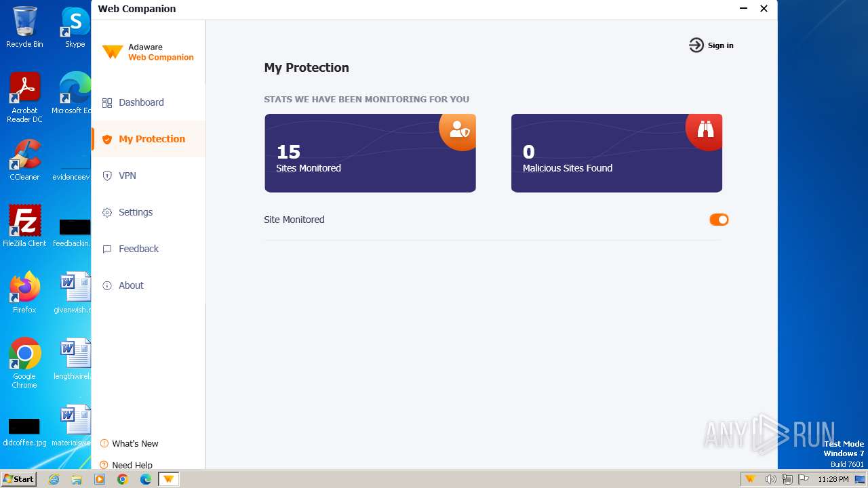Image resolution: width=868 pixels, height=488 pixels.
Task: Click the Need Help question icon
Action: click(x=104, y=465)
